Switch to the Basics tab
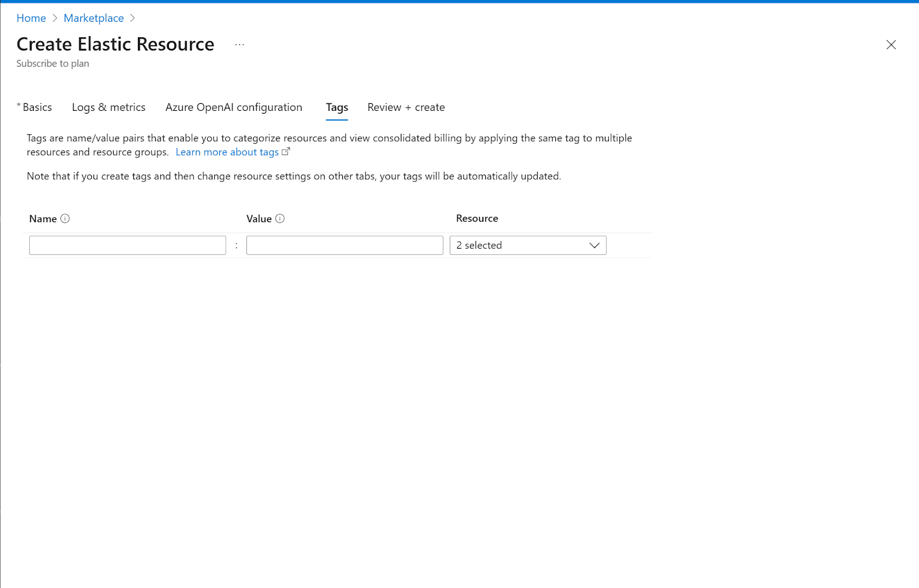919x588 pixels. 36,107
